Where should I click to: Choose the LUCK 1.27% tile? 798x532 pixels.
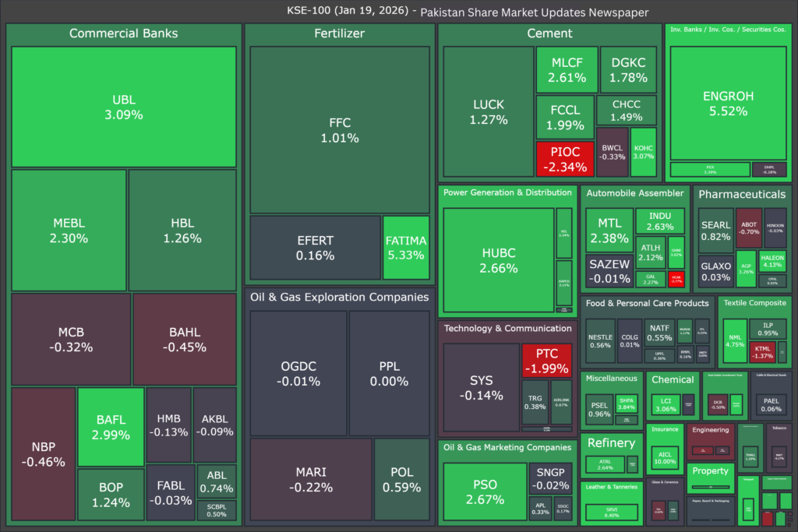(488, 111)
